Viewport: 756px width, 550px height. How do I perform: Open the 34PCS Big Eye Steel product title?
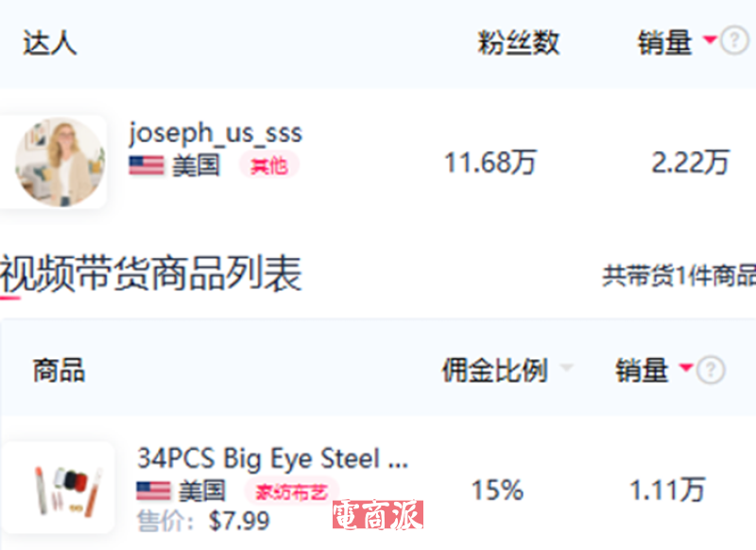click(272, 459)
